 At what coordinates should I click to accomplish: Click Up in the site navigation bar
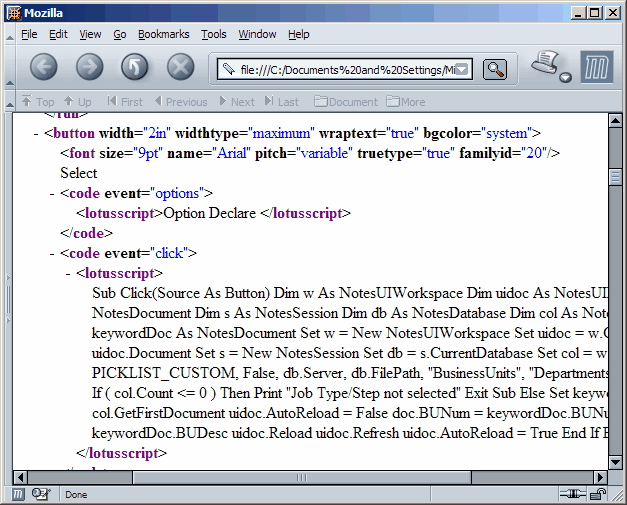point(78,102)
